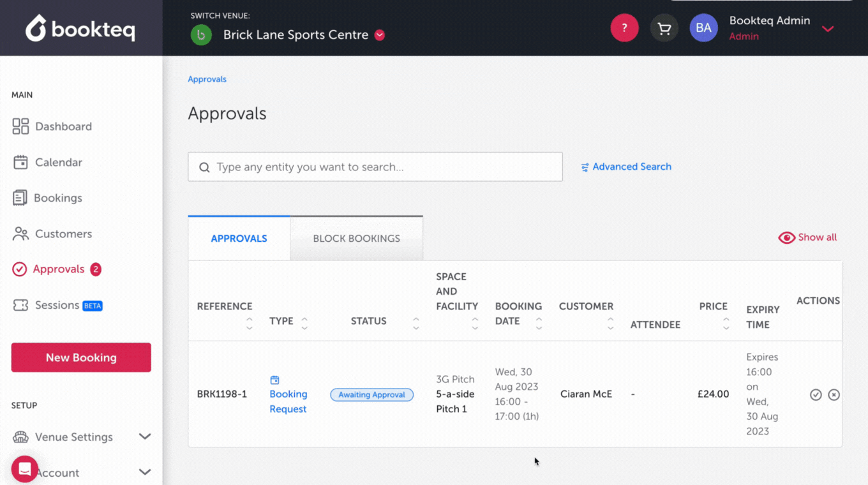Open the chat widget bubble
The width and height of the screenshot is (868, 485).
pos(24,469)
